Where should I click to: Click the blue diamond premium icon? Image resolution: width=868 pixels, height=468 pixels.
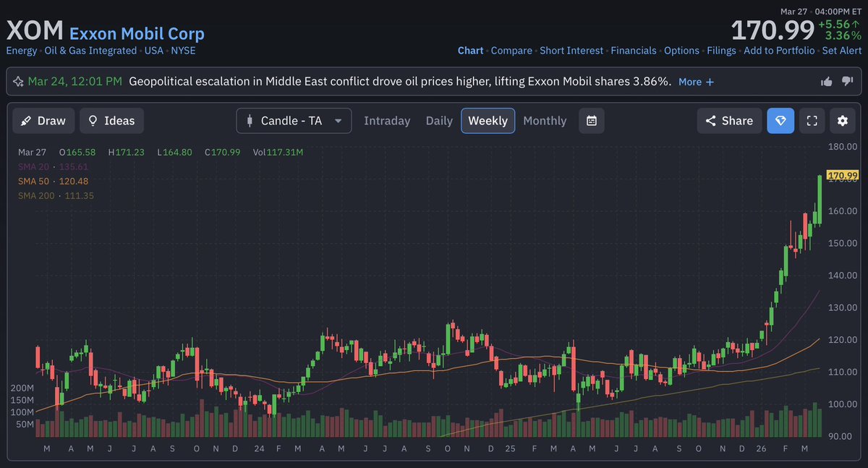pyautogui.click(x=780, y=121)
